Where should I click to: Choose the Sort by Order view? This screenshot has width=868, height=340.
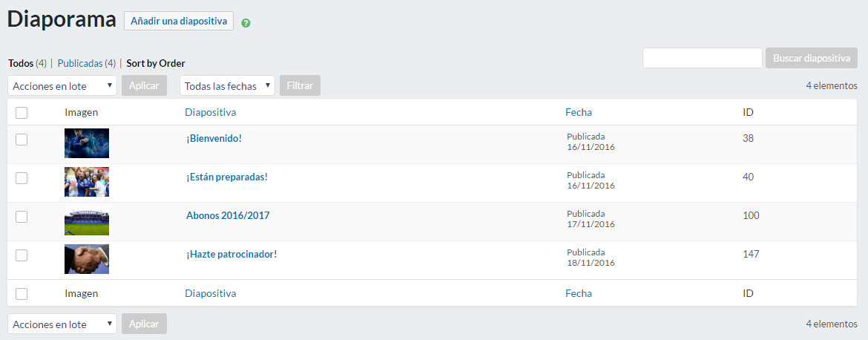pyautogui.click(x=156, y=63)
